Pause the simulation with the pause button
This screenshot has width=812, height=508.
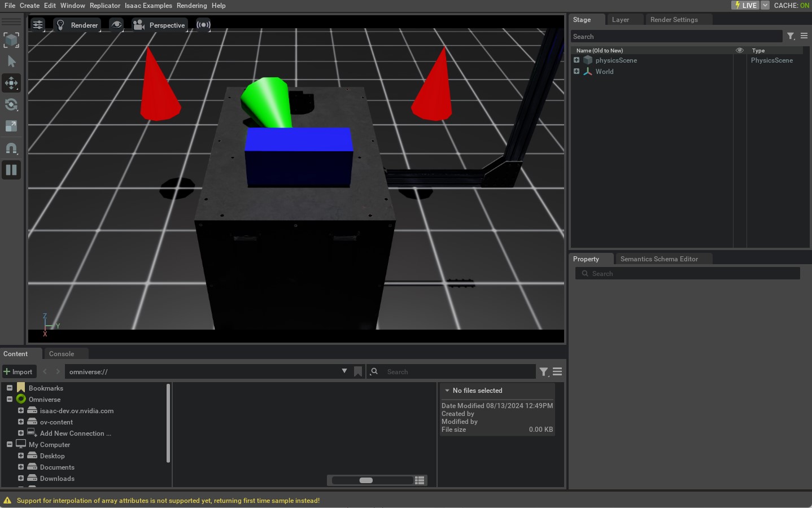(x=11, y=170)
